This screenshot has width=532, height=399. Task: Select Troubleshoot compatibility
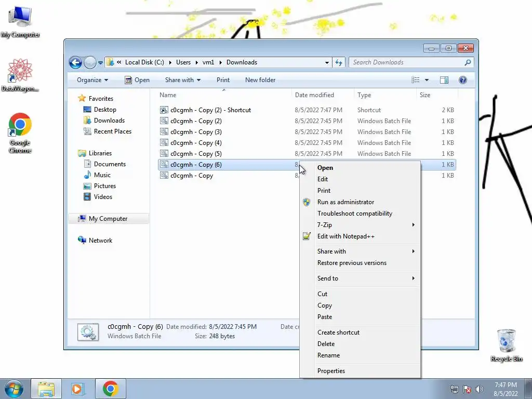360,214
